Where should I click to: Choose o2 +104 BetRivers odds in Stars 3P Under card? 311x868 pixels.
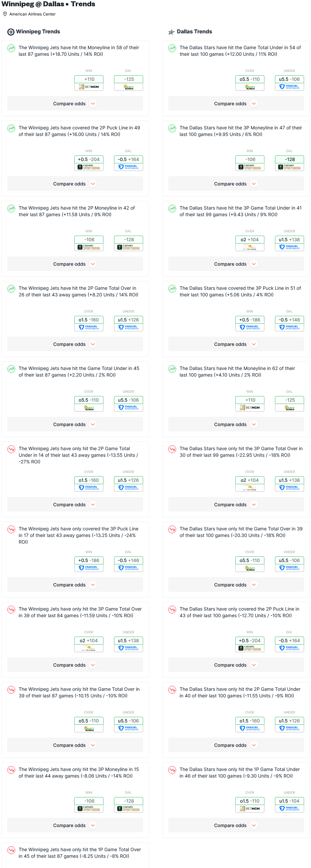(250, 243)
